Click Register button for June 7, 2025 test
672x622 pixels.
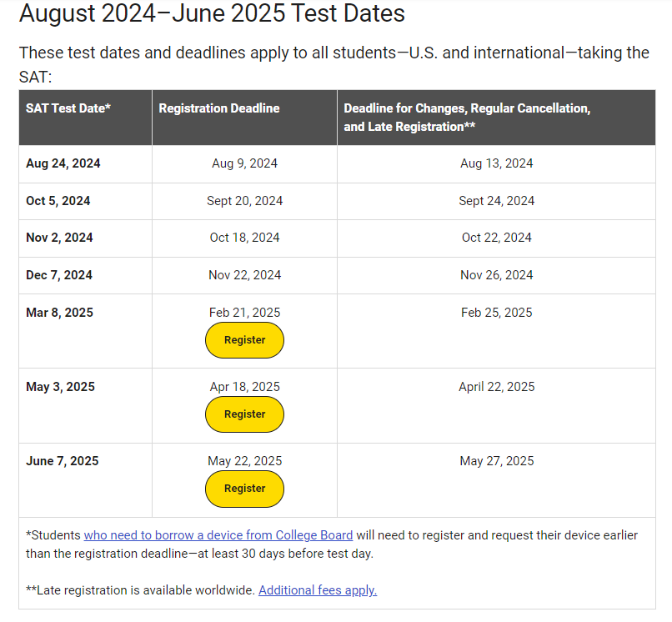pos(244,489)
